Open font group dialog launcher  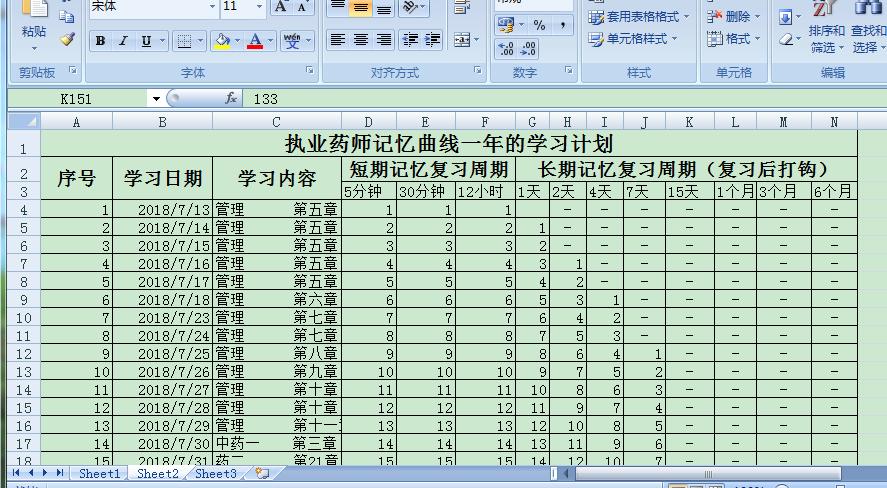[x=310, y=70]
